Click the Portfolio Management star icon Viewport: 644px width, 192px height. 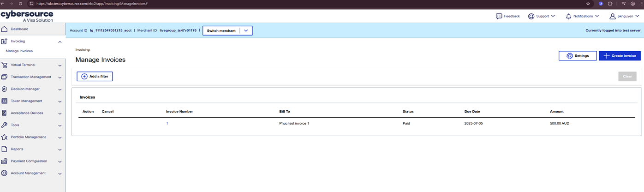5,137
